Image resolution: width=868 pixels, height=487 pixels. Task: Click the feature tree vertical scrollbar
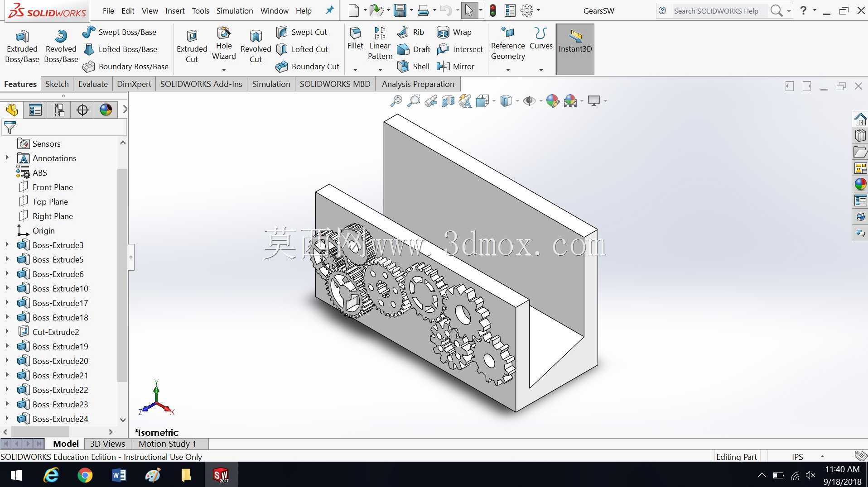122,275
